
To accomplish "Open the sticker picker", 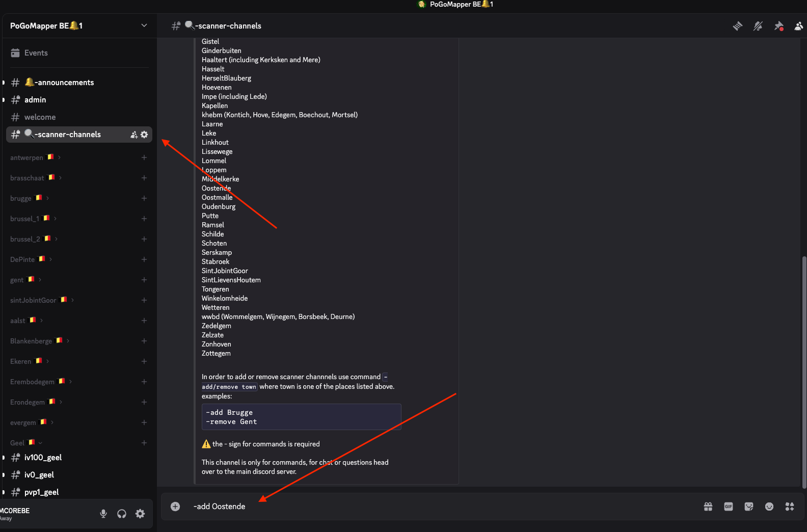I will click(x=749, y=507).
